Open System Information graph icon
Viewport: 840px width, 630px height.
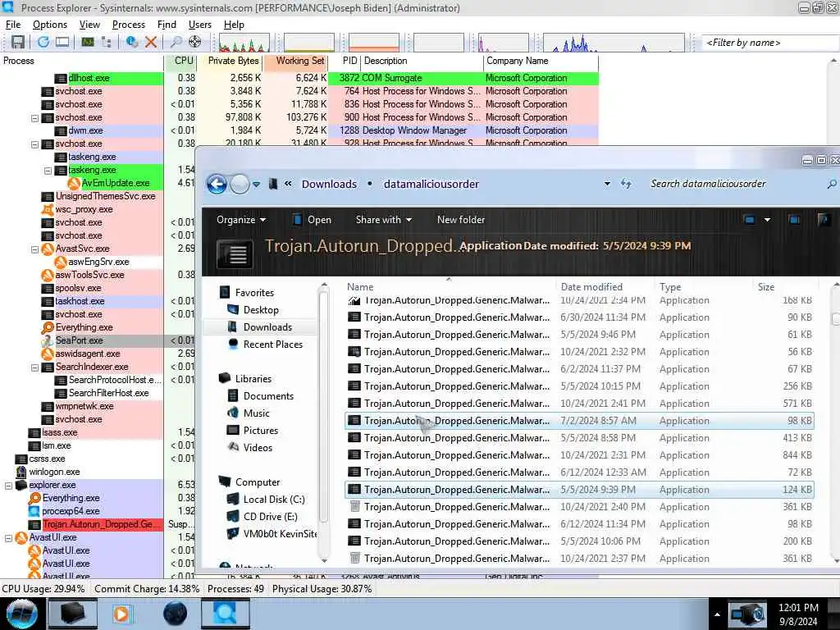(x=88, y=42)
